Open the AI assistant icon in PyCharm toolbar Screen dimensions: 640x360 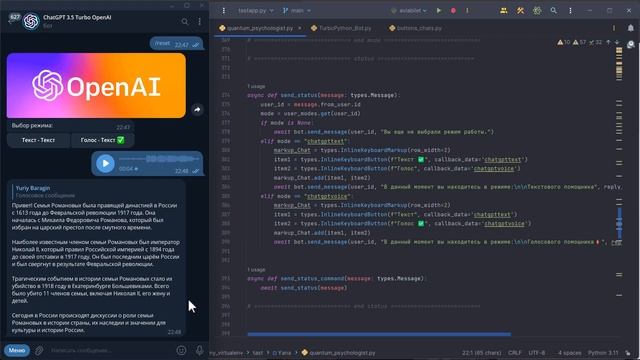[537, 11]
